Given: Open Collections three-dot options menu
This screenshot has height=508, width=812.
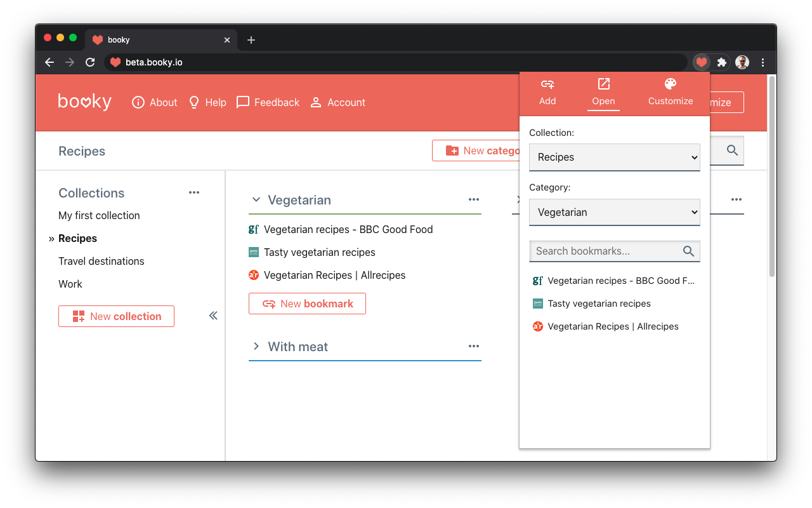Looking at the screenshot, I should pos(194,192).
